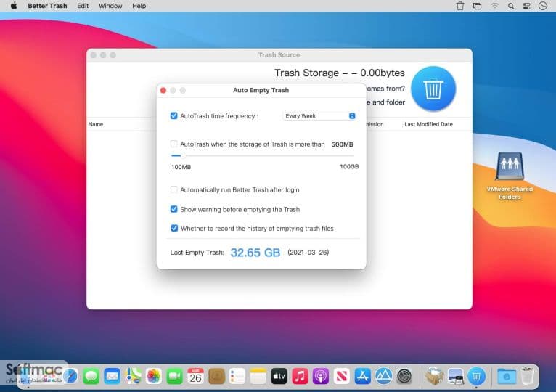Uncheck record history of emptying trash files
The width and height of the screenshot is (556, 392).
coord(174,228)
